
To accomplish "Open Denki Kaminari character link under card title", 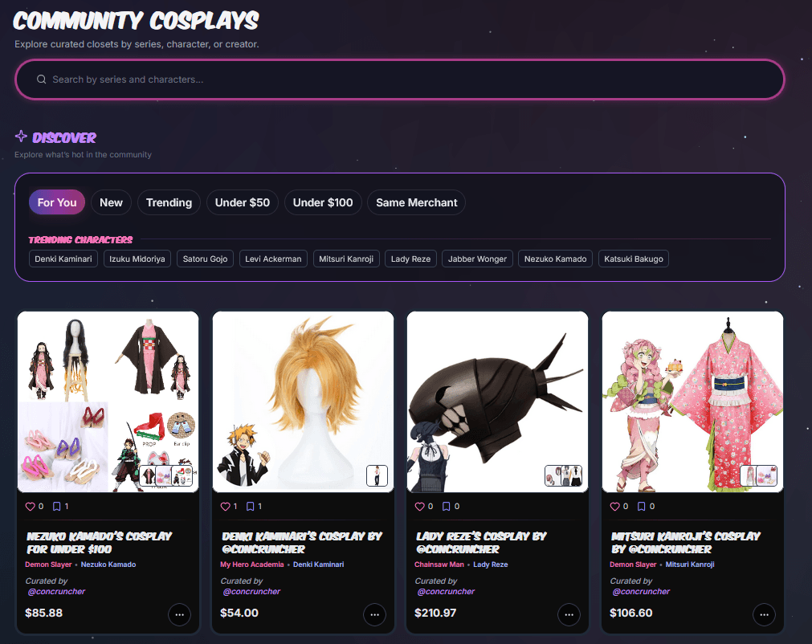I will tap(319, 565).
